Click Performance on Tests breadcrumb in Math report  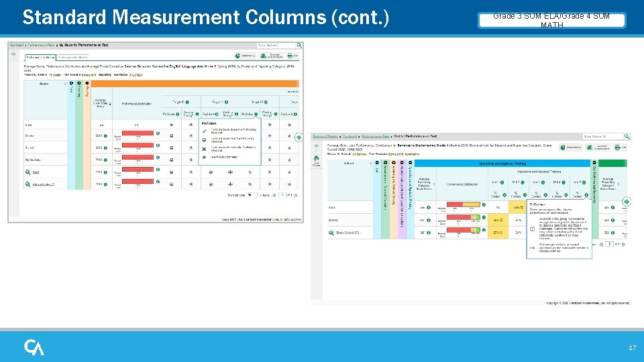coord(375,136)
